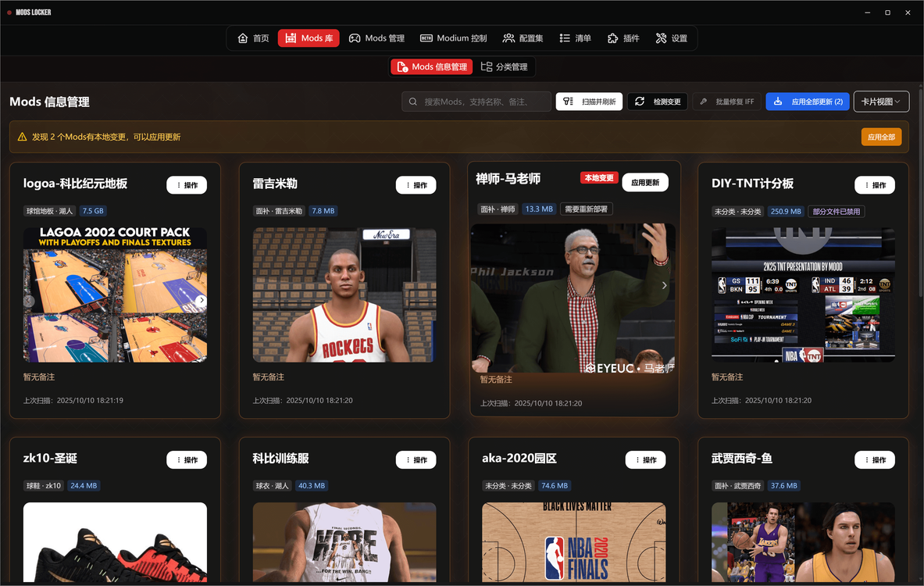Expand the 卡片视图 view dropdown
Screen dimensions: 924x586
pos(881,102)
